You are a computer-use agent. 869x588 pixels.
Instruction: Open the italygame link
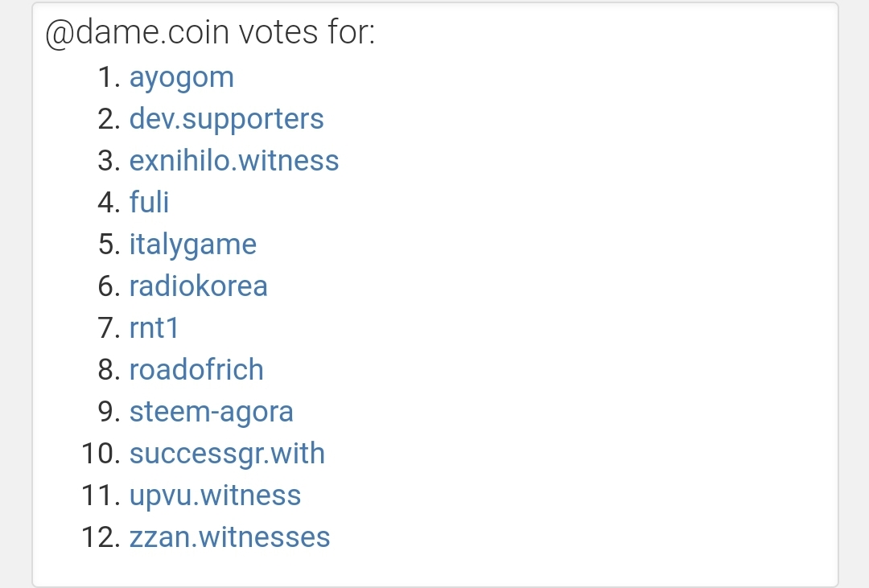pos(193,245)
